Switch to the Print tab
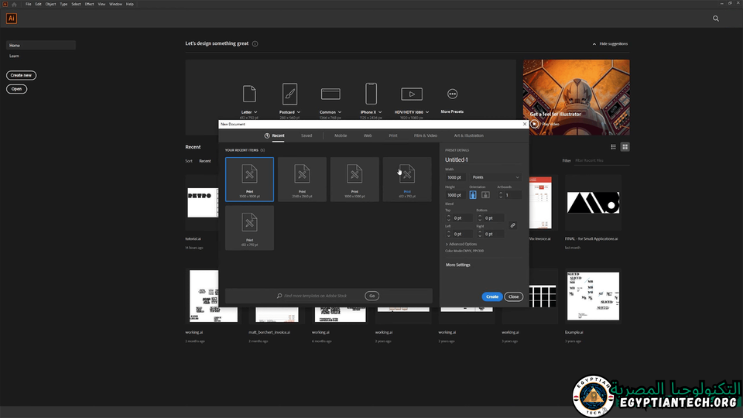Screen dimensions: 743x418 point(393,136)
